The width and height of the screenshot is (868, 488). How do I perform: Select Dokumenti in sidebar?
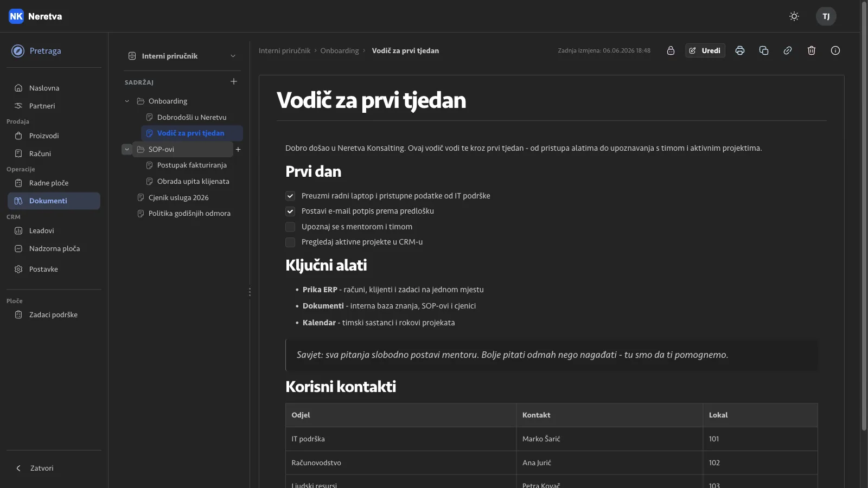tap(54, 201)
